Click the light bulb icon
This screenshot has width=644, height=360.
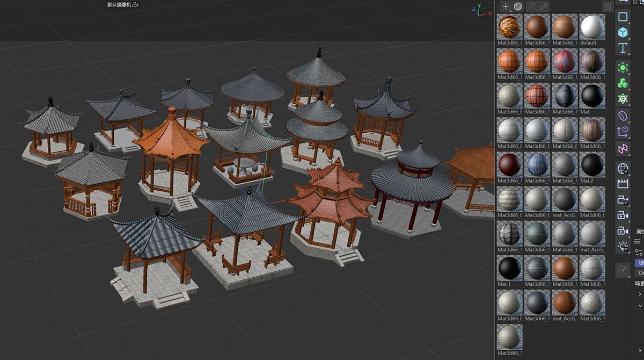coord(623,247)
